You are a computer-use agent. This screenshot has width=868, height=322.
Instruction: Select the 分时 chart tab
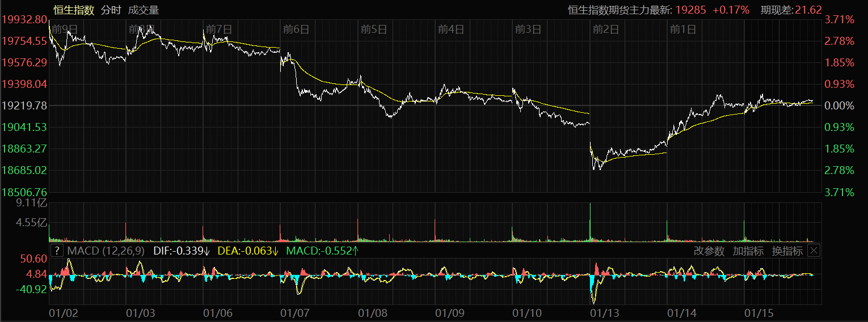coord(110,10)
